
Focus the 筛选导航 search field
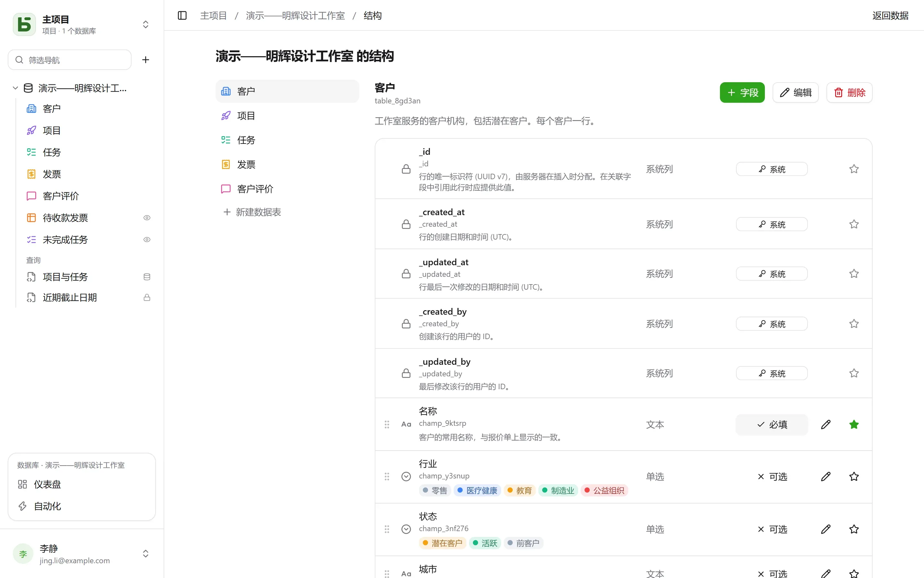coord(70,60)
